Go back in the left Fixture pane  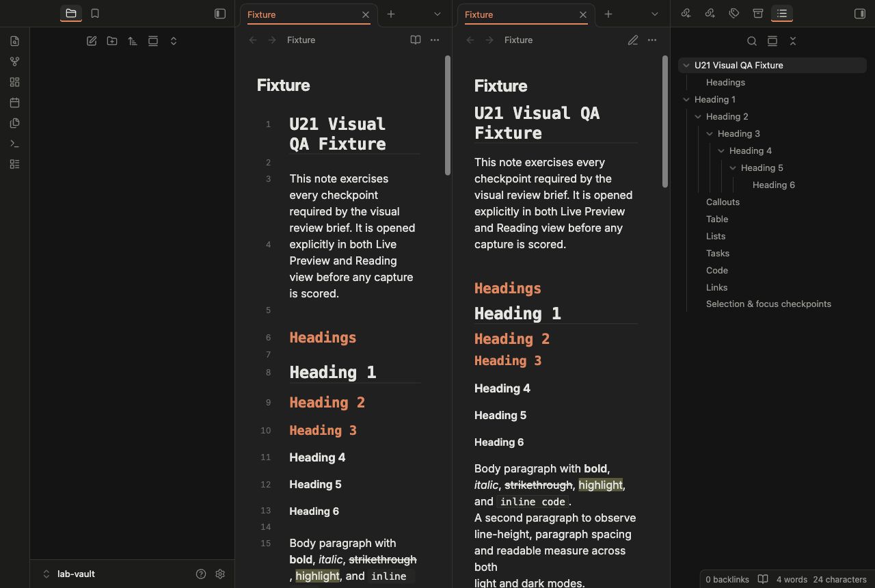tap(253, 40)
